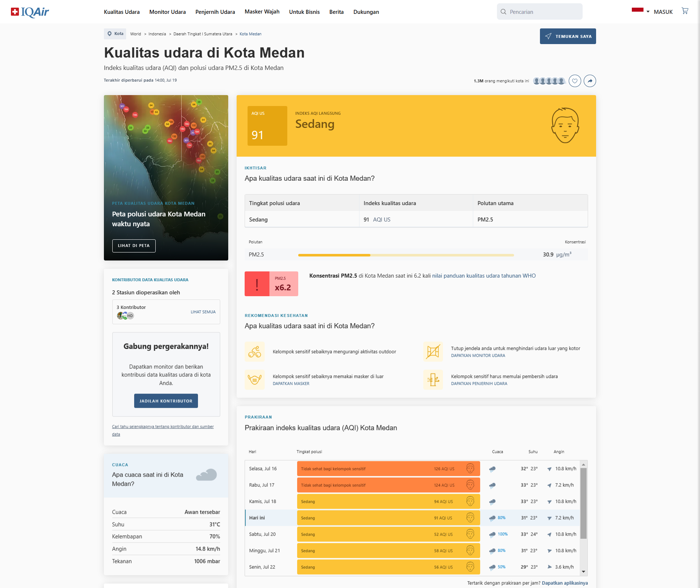Image resolution: width=700 pixels, height=588 pixels.
Task: Click the close-window recommendation icon
Action: coord(433,352)
